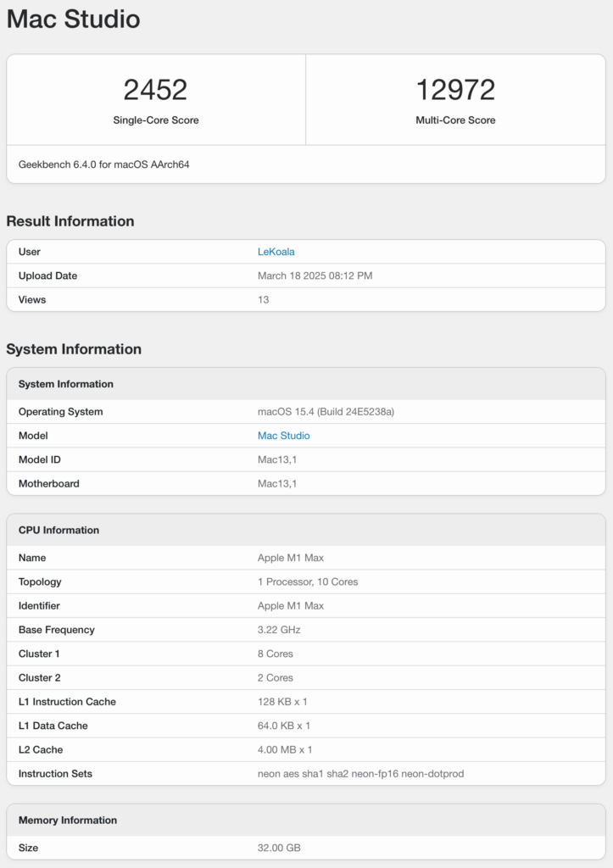613x868 pixels.
Task: Click the L2 Cache value 4.00 MB
Action: click(x=285, y=749)
